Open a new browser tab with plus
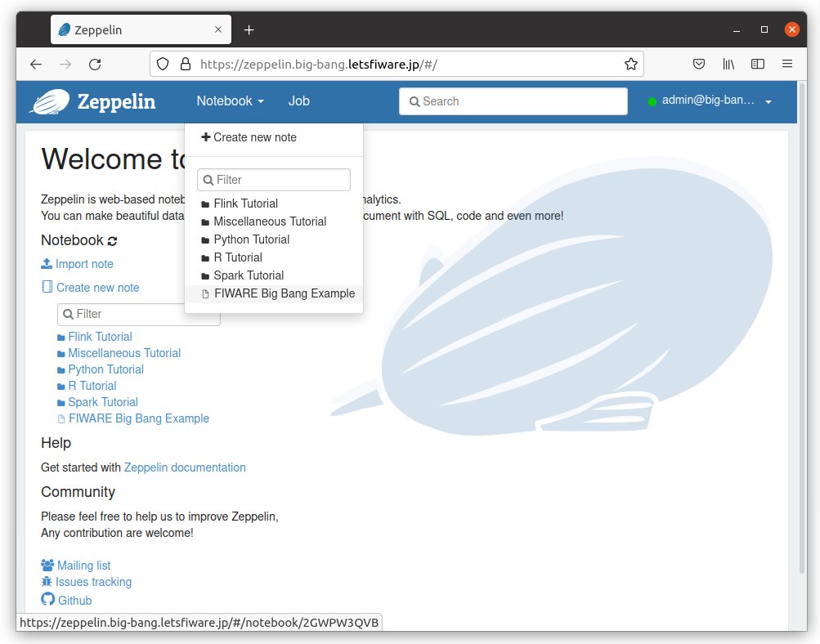The width and height of the screenshot is (820, 644). point(249,30)
